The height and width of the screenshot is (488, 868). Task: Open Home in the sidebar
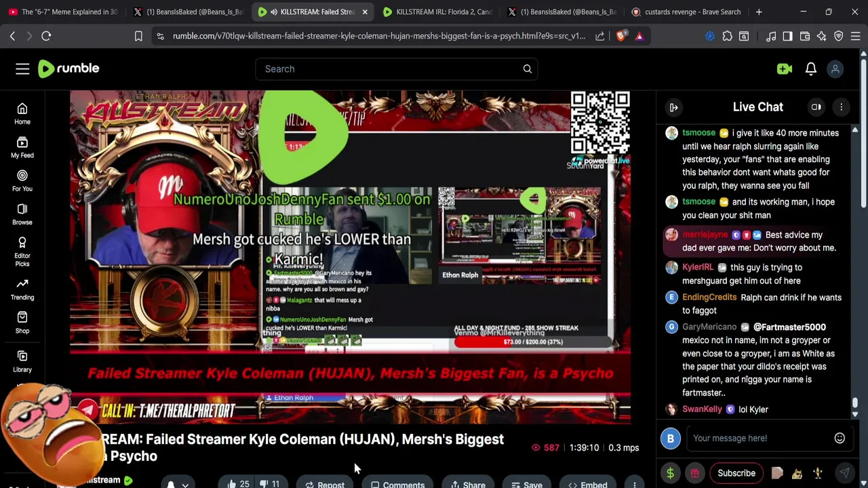tap(22, 114)
